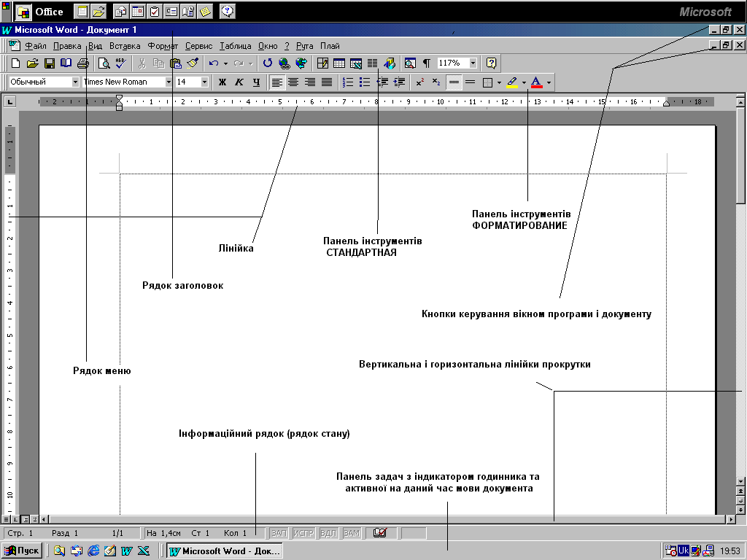Toggle Underline (Ч) formatting
Image resolution: width=747 pixels, height=560 pixels.
click(x=256, y=82)
